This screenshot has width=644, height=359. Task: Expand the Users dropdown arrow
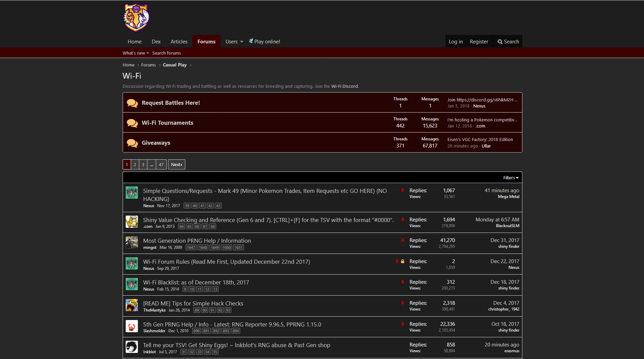[x=242, y=42]
